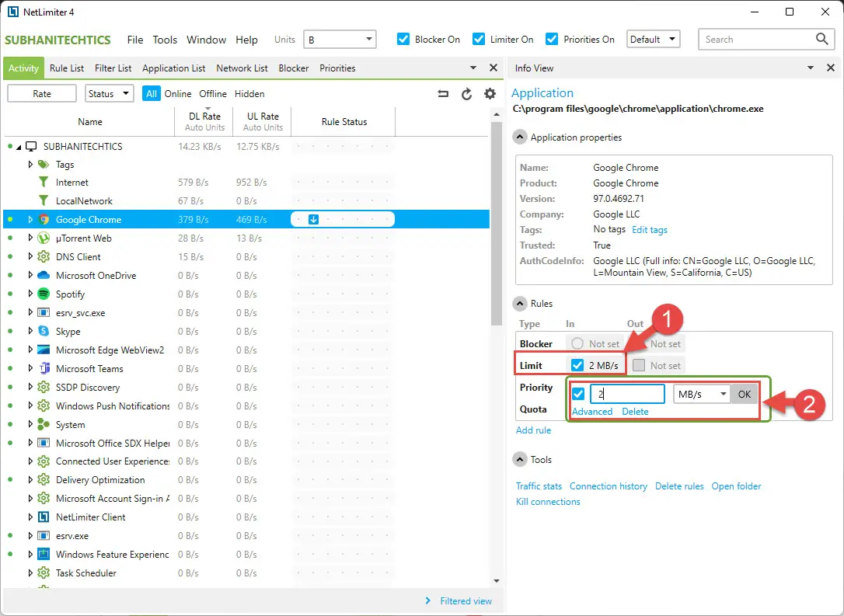Uncheck the Limit In 2 MB/s checkbox
Image resolution: width=844 pixels, height=616 pixels.
(x=577, y=365)
